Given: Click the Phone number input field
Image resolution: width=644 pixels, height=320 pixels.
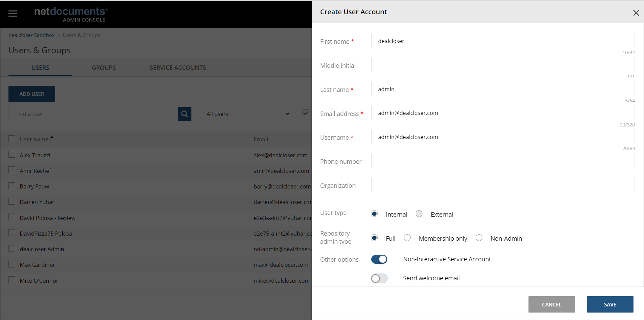Looking at the screenshot, I should (x=503, y=161).
